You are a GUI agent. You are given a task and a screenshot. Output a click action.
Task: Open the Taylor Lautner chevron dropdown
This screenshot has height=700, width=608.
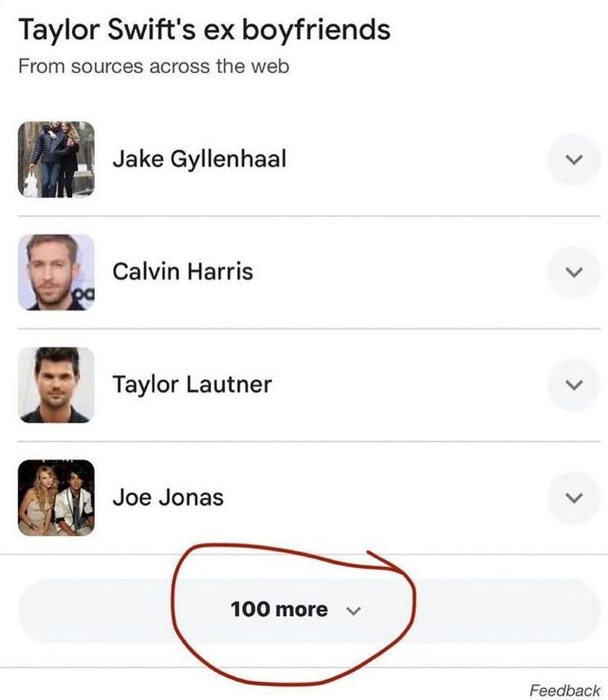click(573, 385)
